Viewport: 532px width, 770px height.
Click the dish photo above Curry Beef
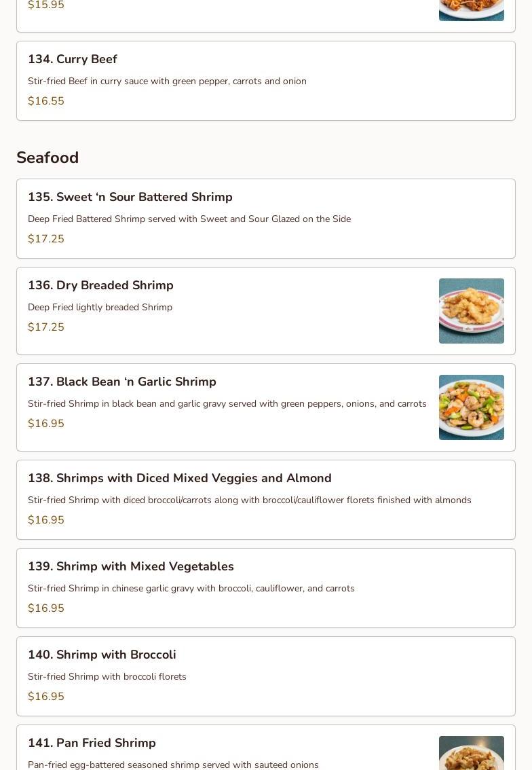471,10
